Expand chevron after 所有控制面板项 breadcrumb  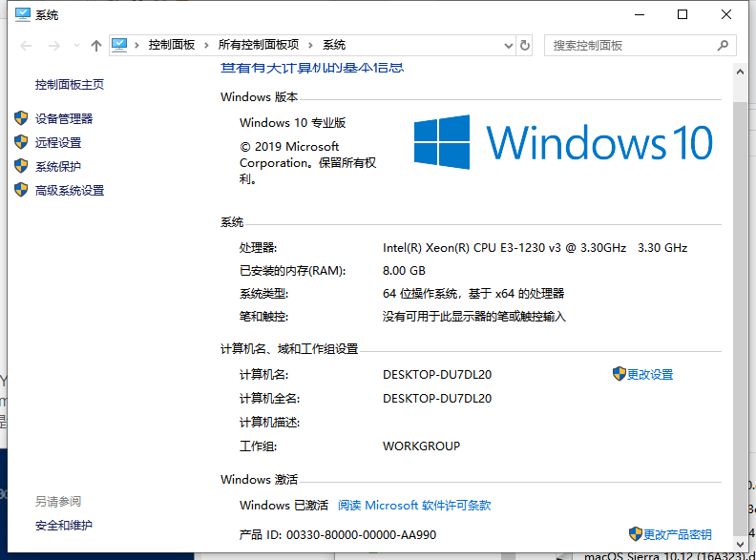point(310,45)
